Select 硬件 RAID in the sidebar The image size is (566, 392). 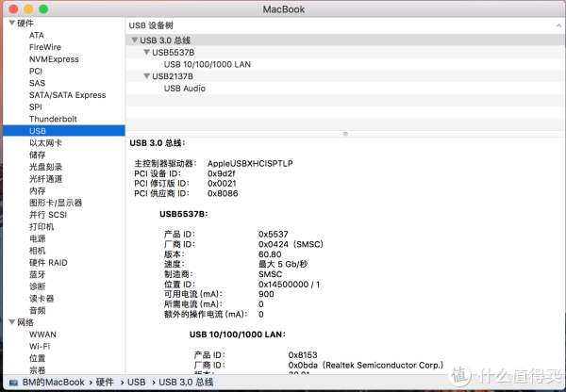[48, 263]
